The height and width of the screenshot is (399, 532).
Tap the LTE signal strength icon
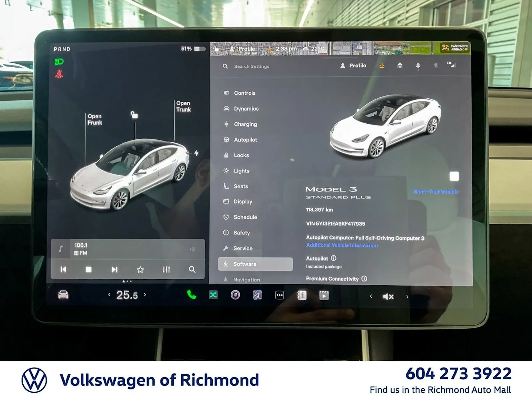(452, 65)
